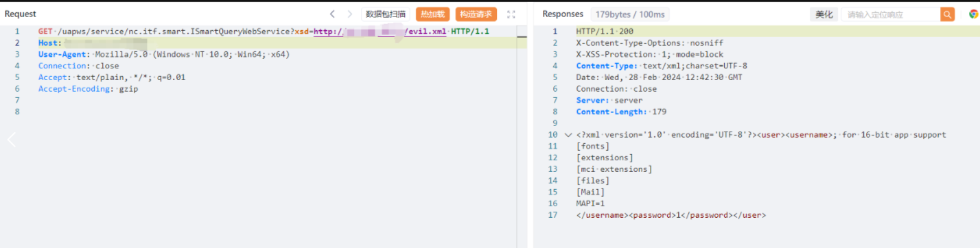This screenshot has height=248, width=980.
Task: Go to next request with right arrow
Action: (x=350, y=14)
